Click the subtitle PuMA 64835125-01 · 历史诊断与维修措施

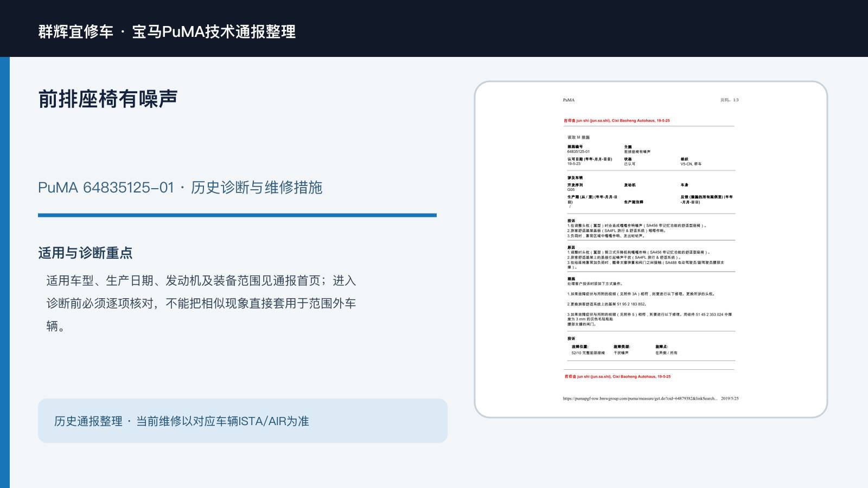(x=180, y=188)
